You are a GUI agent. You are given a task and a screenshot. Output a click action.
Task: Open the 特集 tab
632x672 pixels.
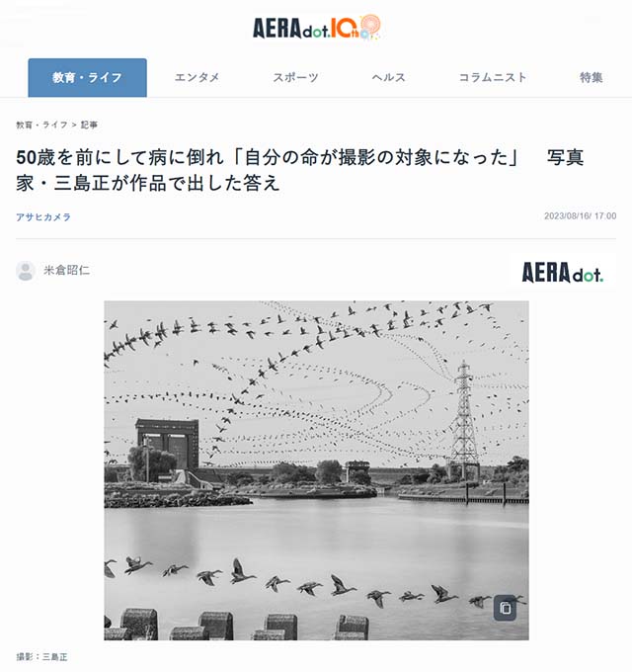591,77
